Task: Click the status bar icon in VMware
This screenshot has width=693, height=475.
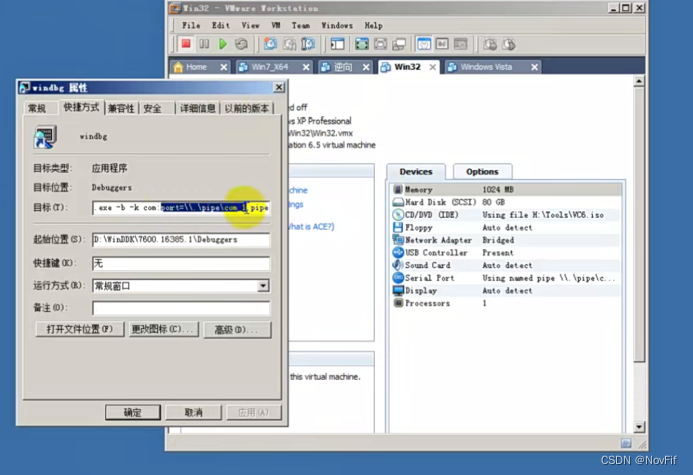Action: click(x=626, y=443)
